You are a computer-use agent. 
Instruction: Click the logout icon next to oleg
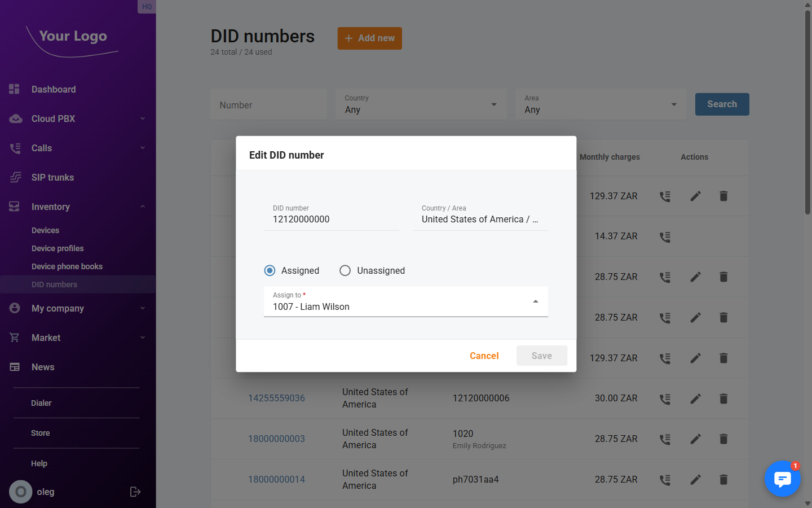pyautogui.click(x=135, y=492)
